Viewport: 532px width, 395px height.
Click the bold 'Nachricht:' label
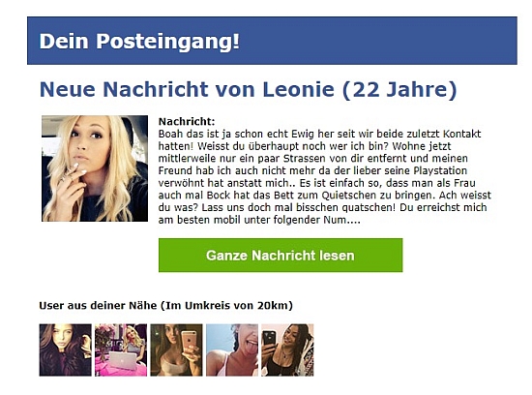coord(187,121)
